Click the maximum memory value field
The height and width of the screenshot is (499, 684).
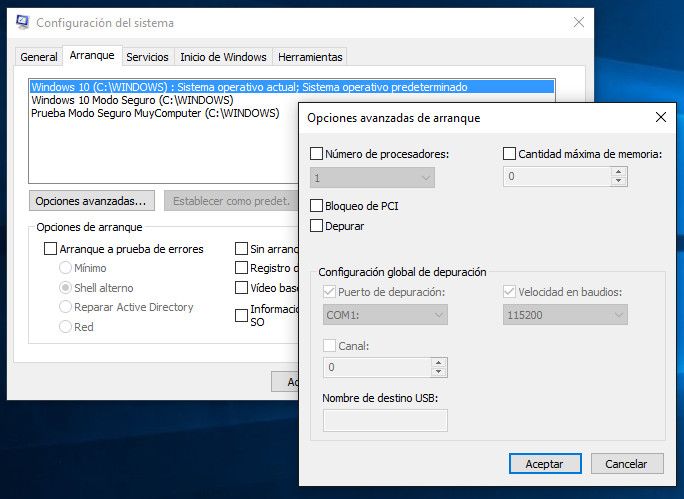click(557, 176)
